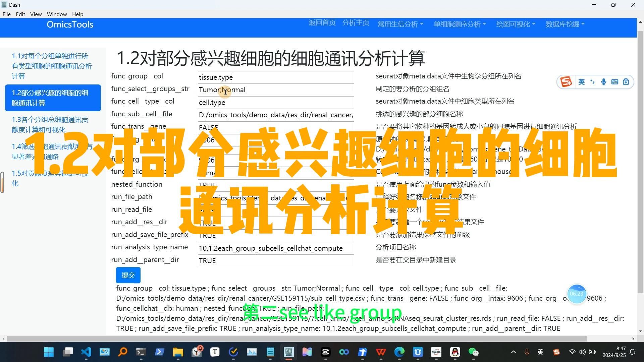Open the Sogou input toolbox icon
This screenshot has height=362, width=644.
pos(626,81)
